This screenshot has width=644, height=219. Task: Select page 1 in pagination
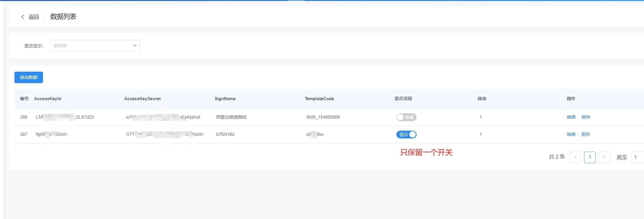(x=590, y=157)
